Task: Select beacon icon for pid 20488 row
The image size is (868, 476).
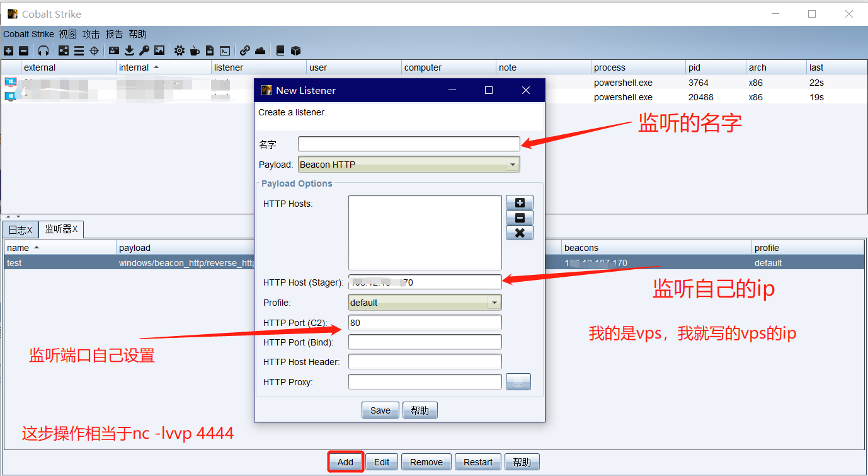Action: [x=10, y=96]
